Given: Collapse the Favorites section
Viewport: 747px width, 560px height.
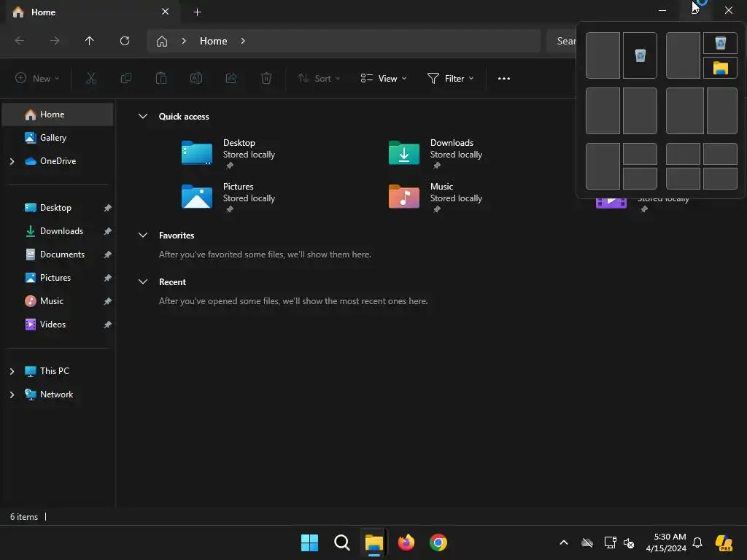Looking at the screenshot, I should [142, 235].
